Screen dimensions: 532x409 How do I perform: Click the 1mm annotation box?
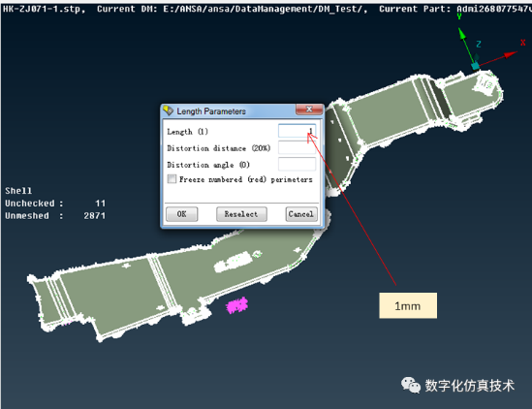click(x=408, y=305)
